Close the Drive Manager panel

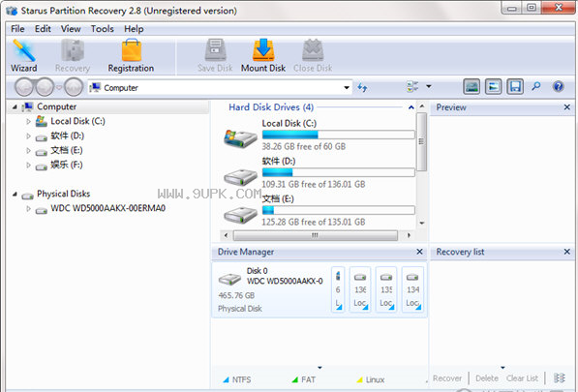(419, 252)
